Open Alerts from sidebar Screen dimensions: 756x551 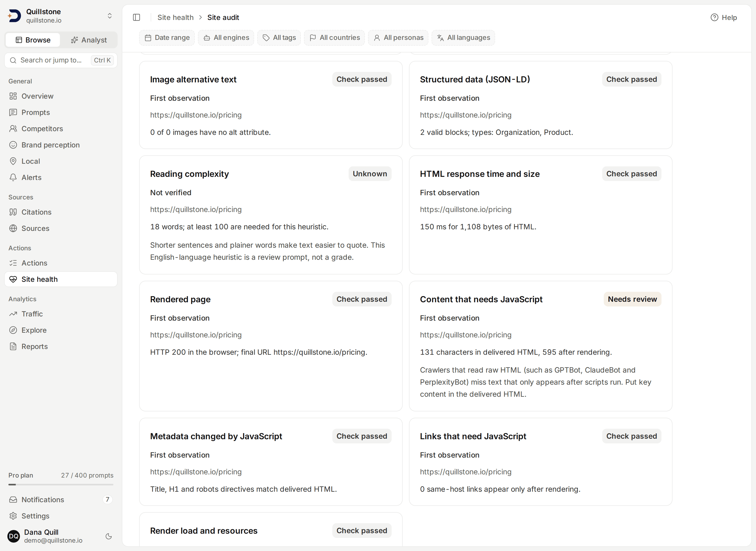[x=61, y=177]
